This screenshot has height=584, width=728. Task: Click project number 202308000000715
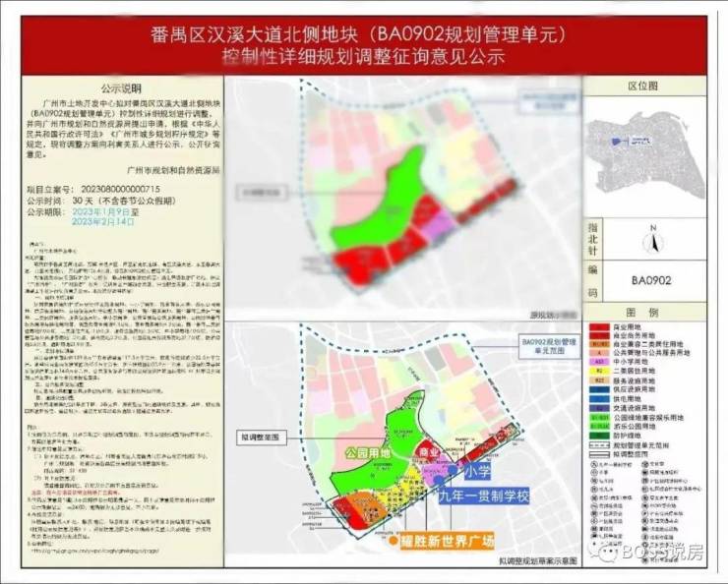121,189
